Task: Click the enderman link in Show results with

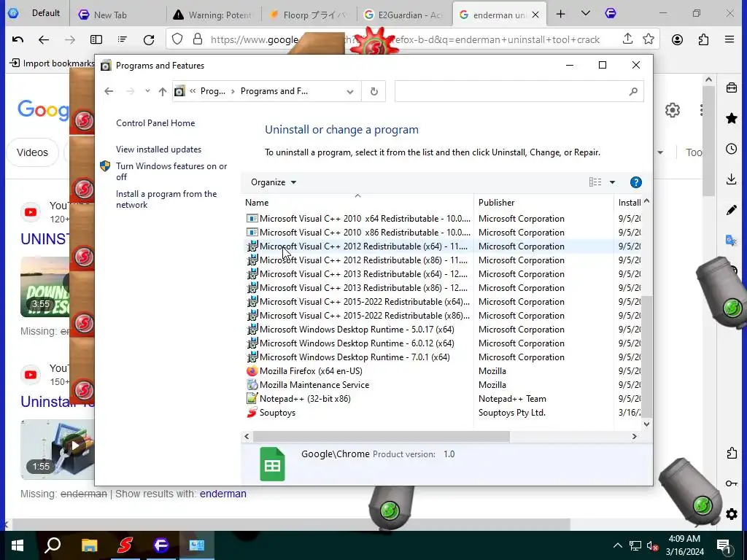Action: (x=223, y=494)
